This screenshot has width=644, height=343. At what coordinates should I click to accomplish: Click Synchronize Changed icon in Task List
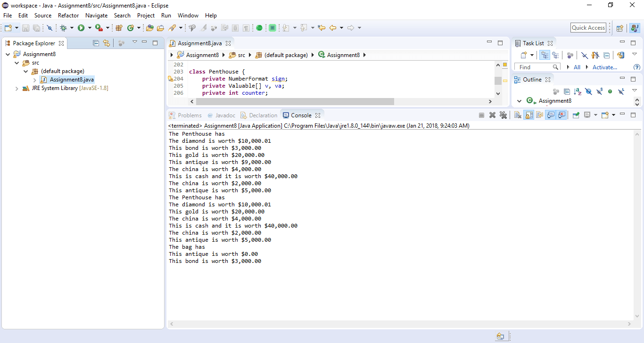(620, 55)
